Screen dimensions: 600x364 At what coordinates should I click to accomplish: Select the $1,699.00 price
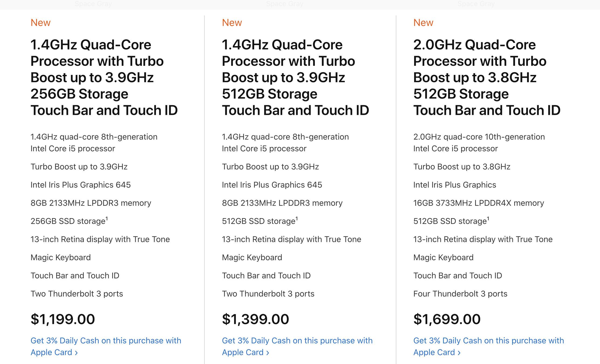(446, 319)
